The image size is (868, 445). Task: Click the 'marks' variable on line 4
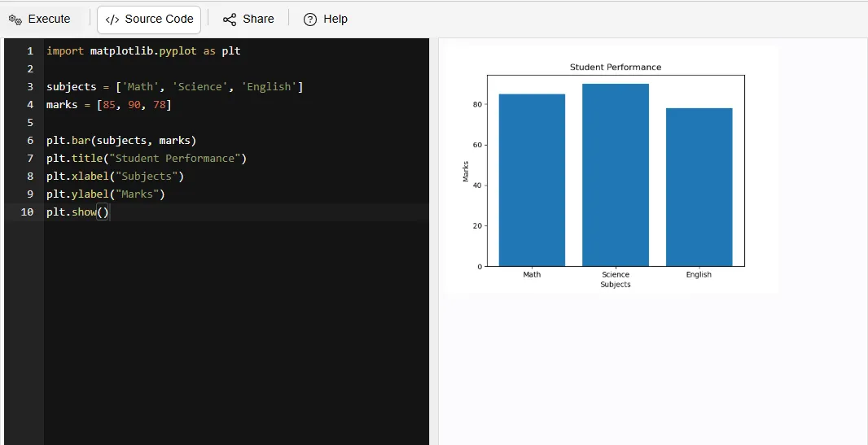click(x=62, y=104)
